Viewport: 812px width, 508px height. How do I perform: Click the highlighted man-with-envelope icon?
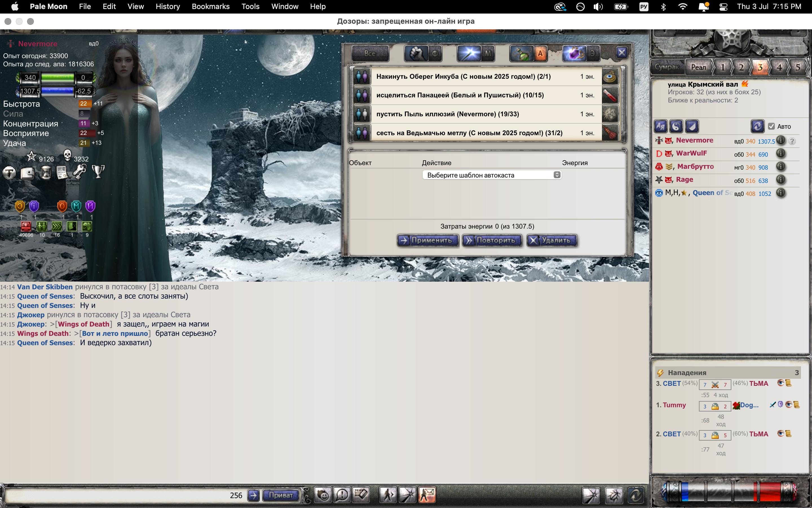[x=427, y=495]
